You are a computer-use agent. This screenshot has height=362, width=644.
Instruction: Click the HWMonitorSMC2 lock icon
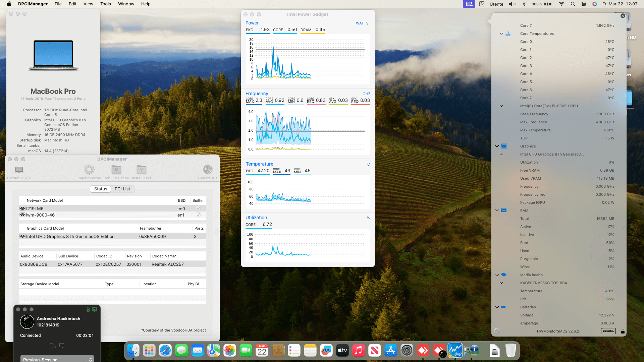tap(623, 331)
